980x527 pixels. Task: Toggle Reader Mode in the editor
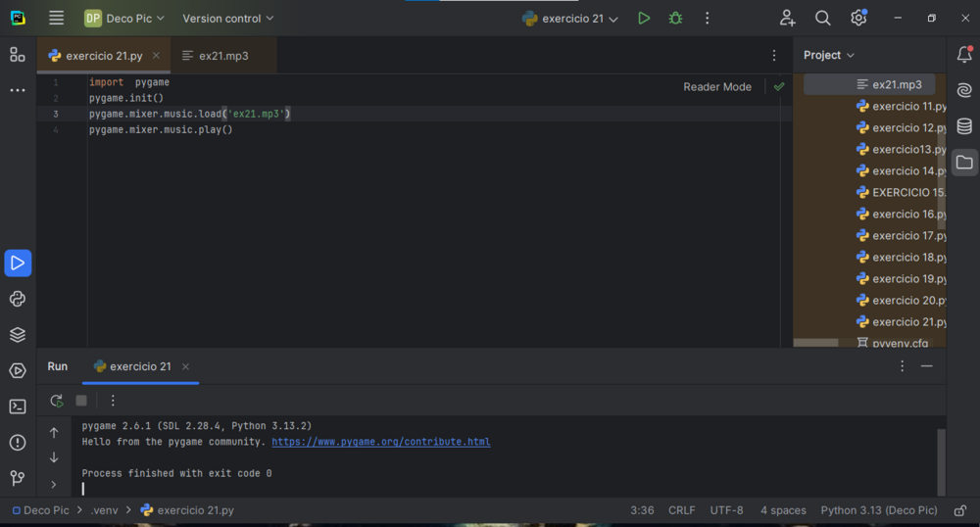pos(716,87)
